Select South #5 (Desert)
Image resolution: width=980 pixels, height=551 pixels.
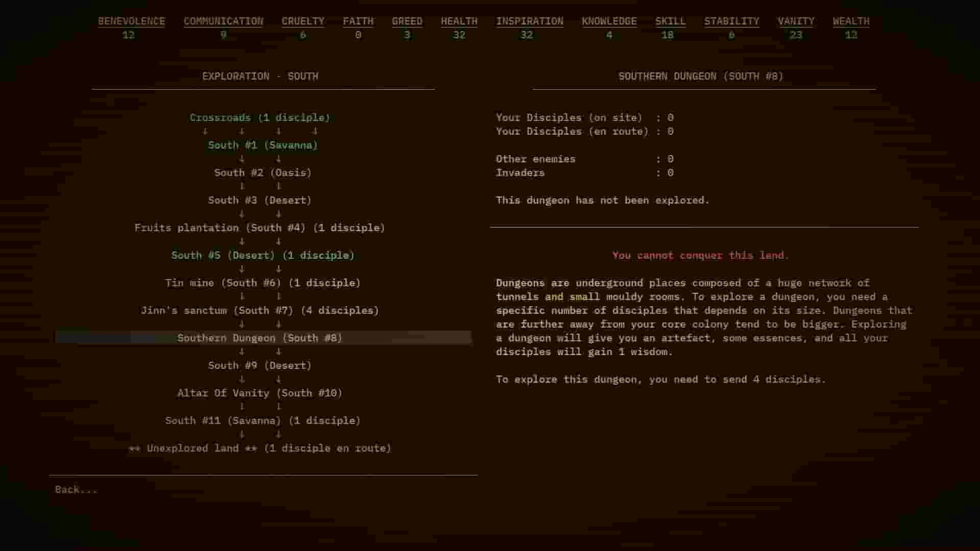click(262, 255)
